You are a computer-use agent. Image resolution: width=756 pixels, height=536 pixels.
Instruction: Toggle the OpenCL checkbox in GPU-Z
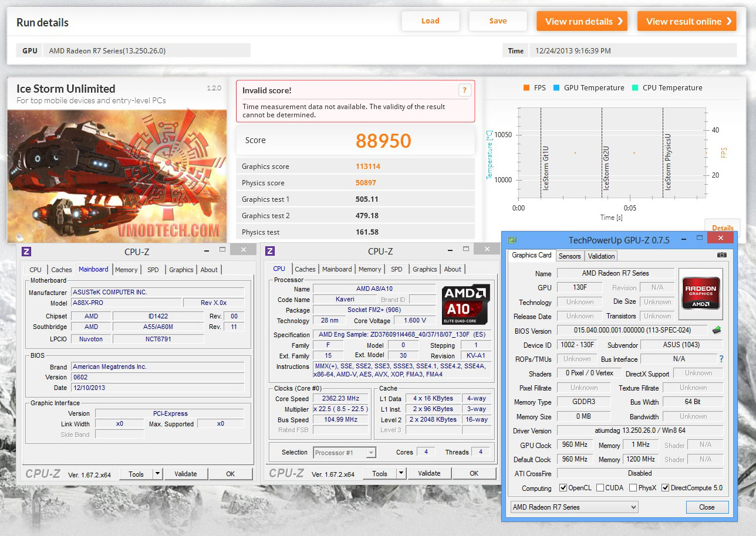(563, 488)
